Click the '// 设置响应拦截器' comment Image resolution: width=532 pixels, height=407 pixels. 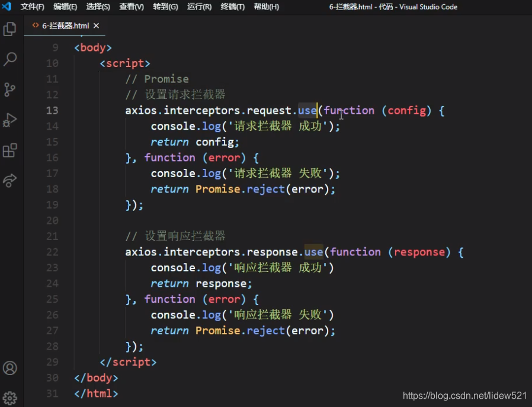(175, 236)
